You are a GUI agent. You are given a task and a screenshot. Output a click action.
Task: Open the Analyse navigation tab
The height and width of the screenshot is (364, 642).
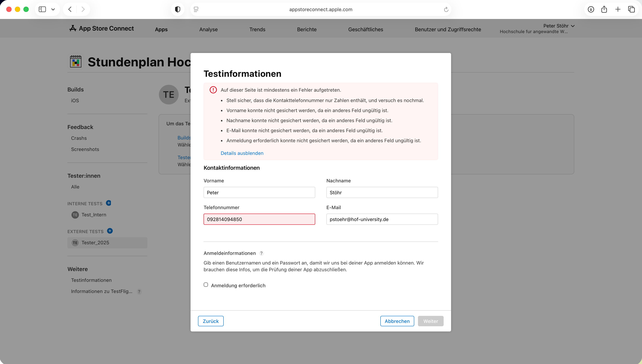[208, 30]
